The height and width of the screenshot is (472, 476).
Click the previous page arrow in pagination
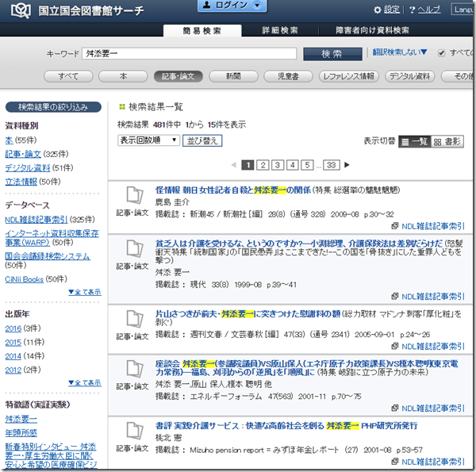(x=232, y=165)
